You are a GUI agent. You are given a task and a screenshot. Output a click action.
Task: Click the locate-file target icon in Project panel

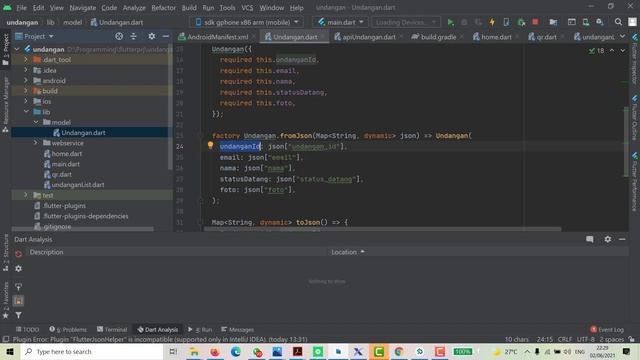tap(119, 36)
